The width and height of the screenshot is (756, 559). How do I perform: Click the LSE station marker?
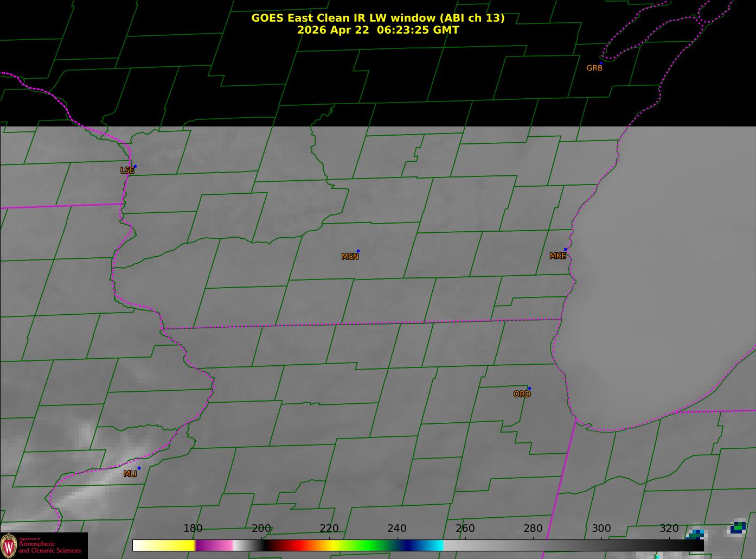click(135, 167)
